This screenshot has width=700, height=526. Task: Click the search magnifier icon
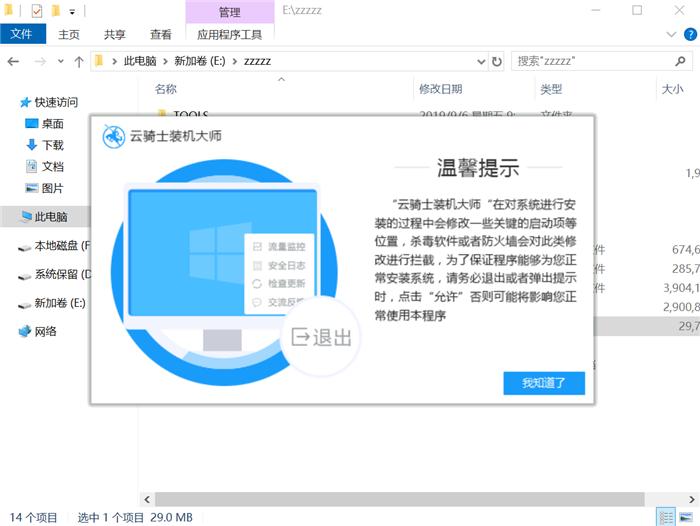click(x=680, y=61)
